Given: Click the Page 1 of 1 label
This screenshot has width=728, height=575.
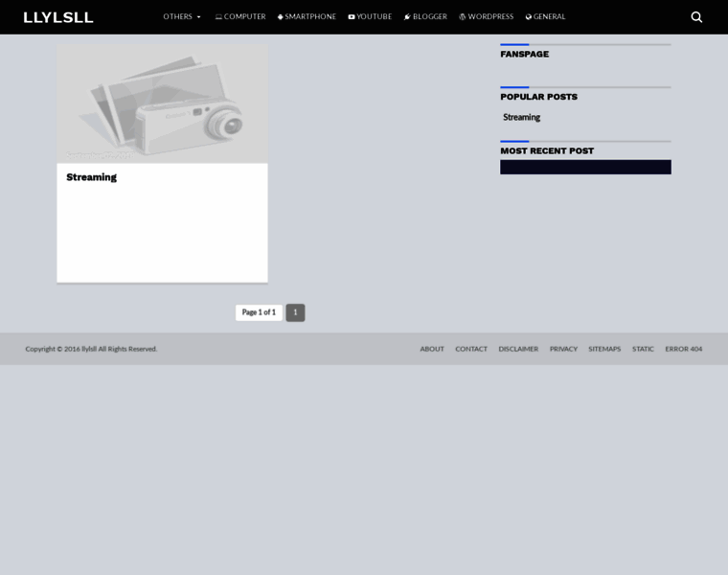Looking at the screenshot, I should (x=259, y=312).
